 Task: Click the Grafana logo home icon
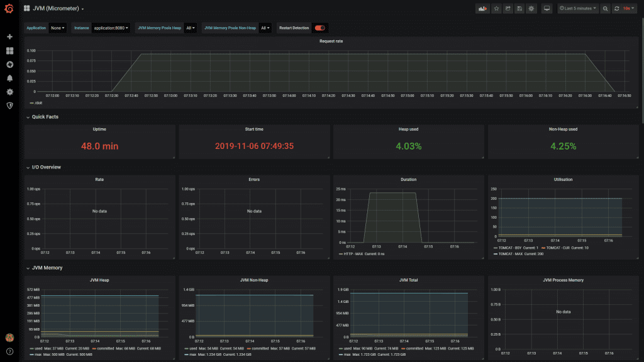9,9
